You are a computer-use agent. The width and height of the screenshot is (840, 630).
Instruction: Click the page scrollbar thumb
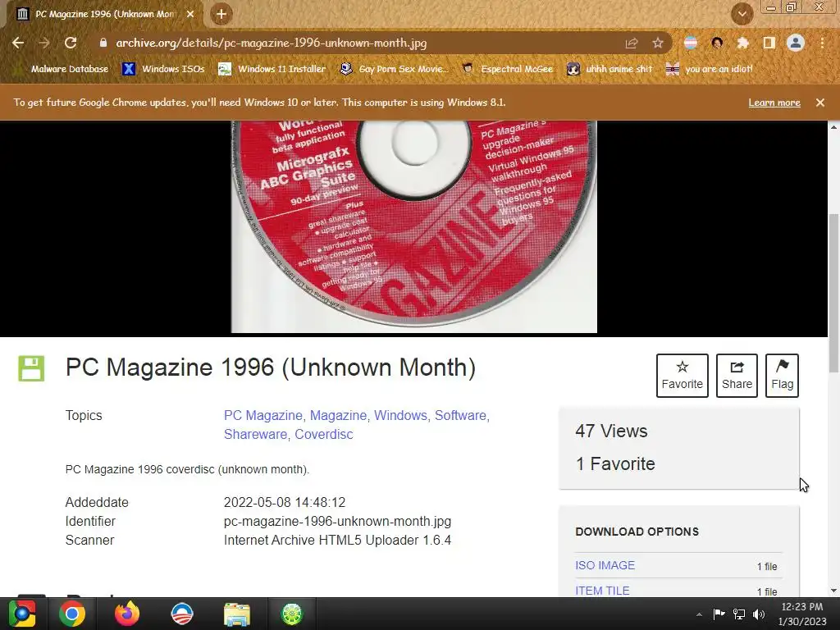click(x=834, y=293)
